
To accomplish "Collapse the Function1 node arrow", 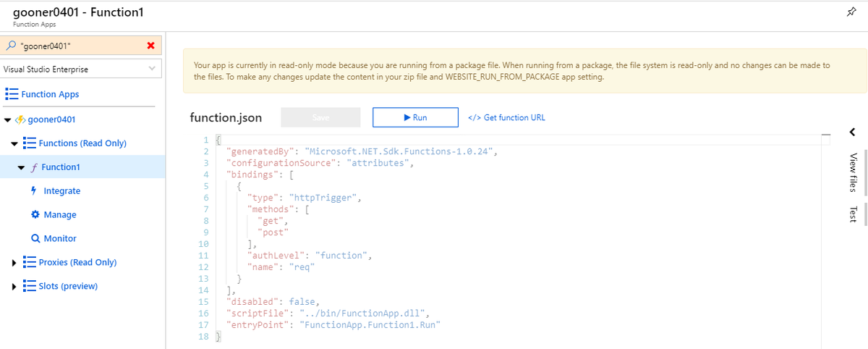I will (22, 167).
